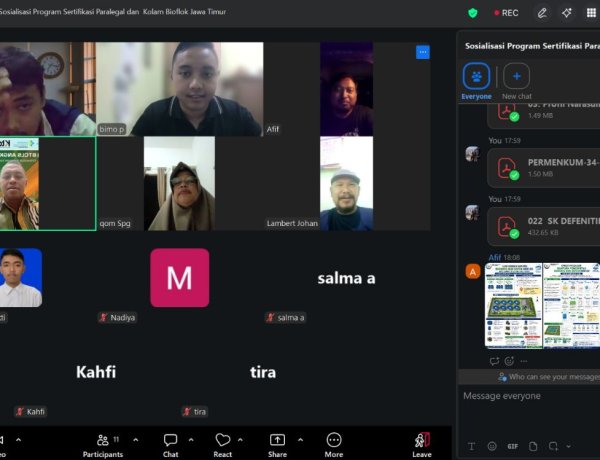Select the Everyone chat channel
The image size is (600, 460).
coord(476,81)
